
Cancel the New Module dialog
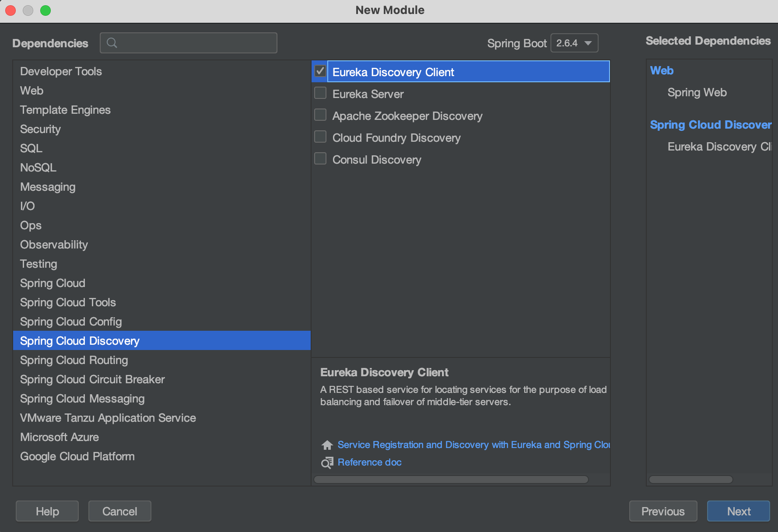coord(120,511)
